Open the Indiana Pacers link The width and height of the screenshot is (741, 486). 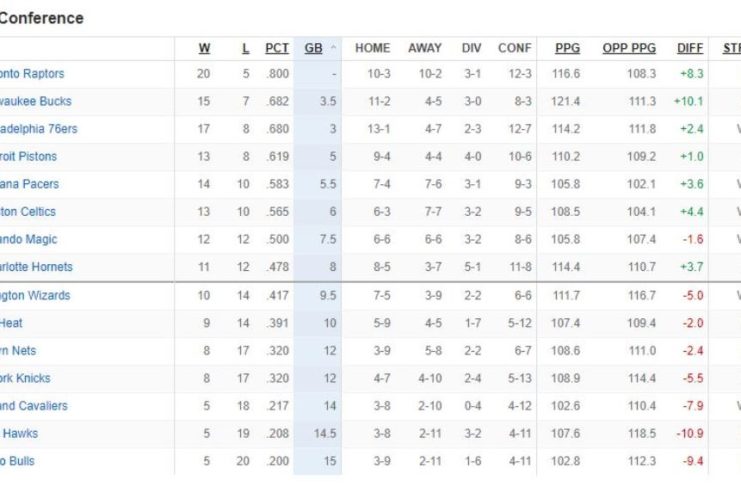tap(30, 184)
